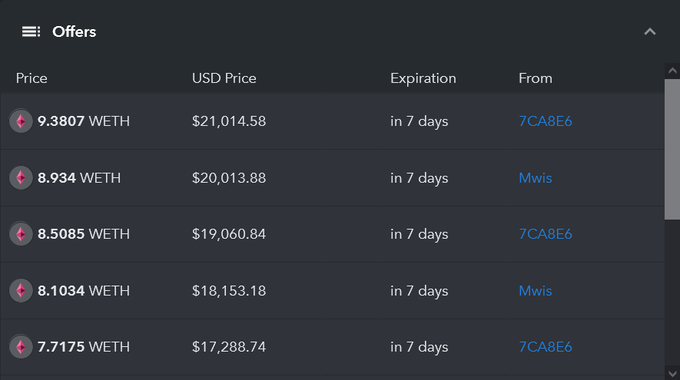Click the scrollbar up arrow

click(x=672, y=71)
